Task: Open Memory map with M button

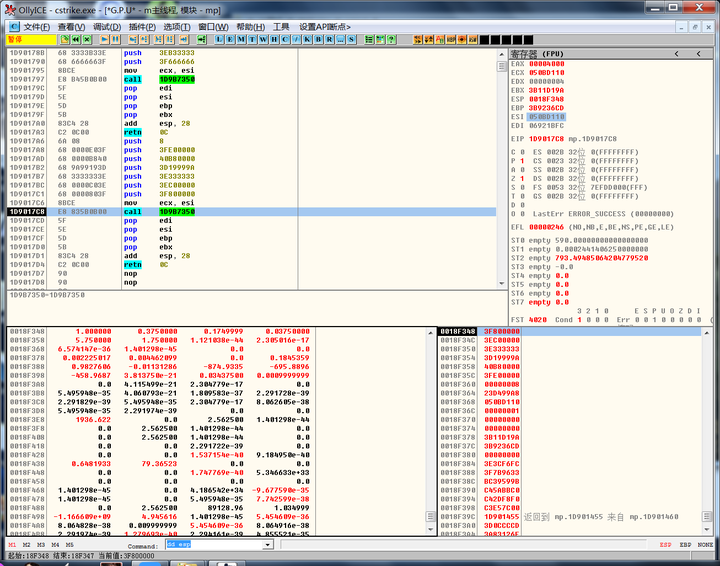Action: 242,39
